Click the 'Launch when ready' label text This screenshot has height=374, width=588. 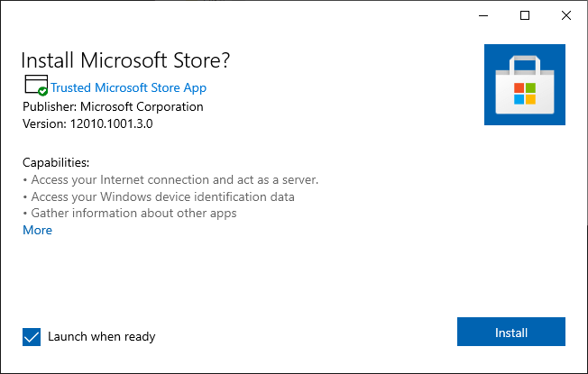tap(102, 336)
